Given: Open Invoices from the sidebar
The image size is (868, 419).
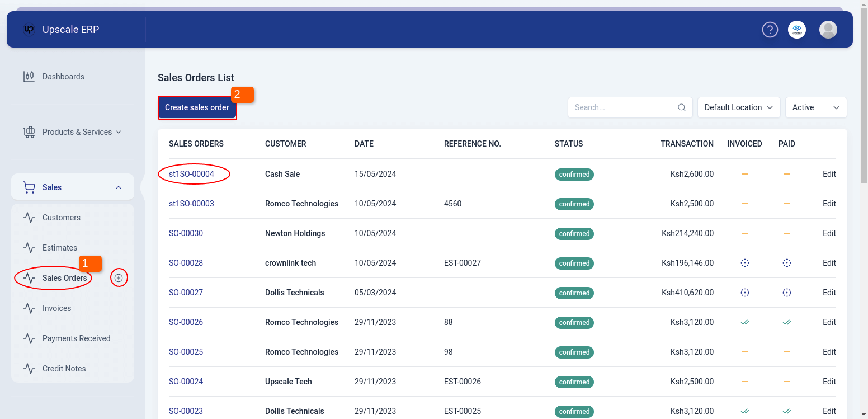Looking at the screenshot, I should point(56,308).
